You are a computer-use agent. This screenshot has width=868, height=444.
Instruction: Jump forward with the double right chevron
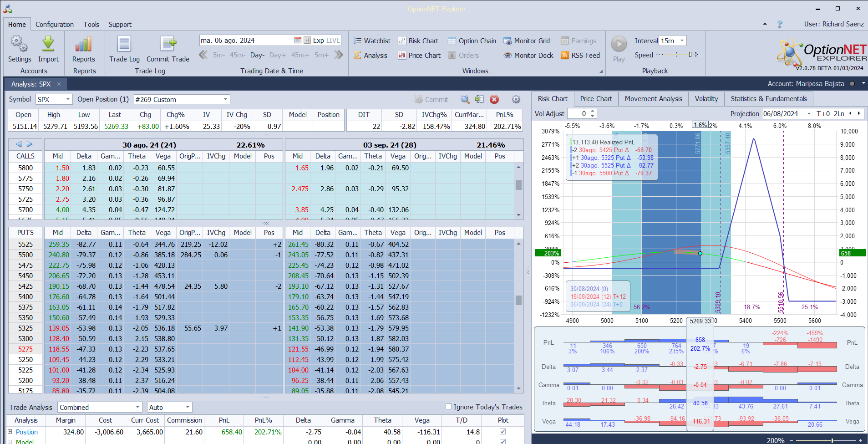338,55
